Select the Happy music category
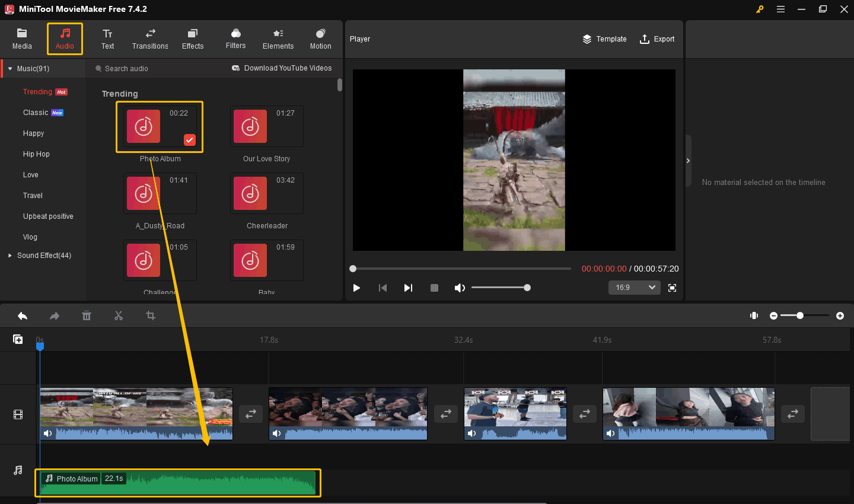Viewport: 854px width, 504px height. point(33,133)
